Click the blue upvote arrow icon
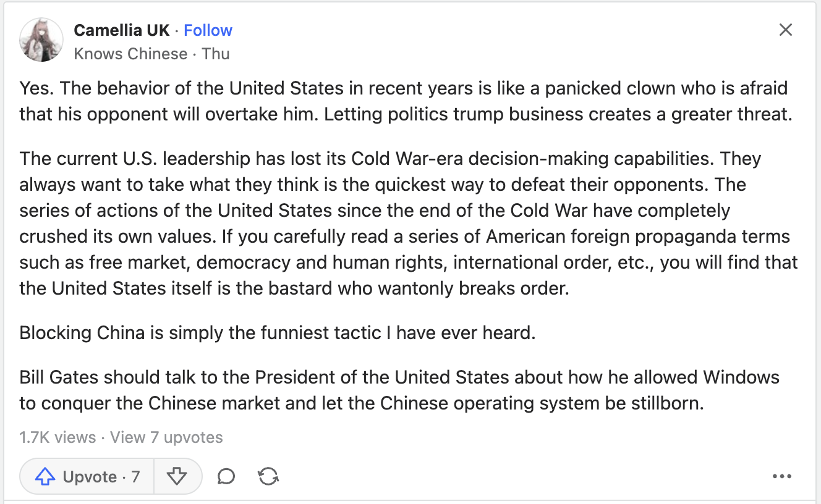Screen dimensions: 821x504 (45, 477)
